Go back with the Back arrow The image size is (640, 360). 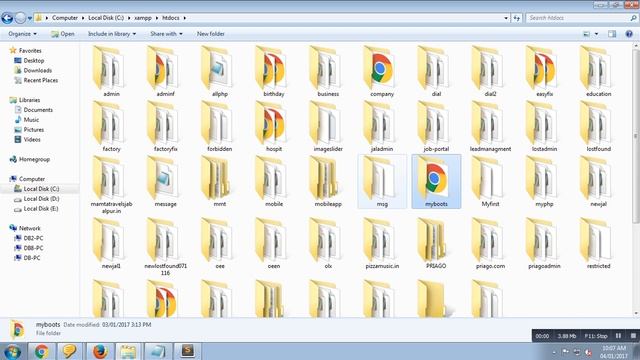[7, 18]
